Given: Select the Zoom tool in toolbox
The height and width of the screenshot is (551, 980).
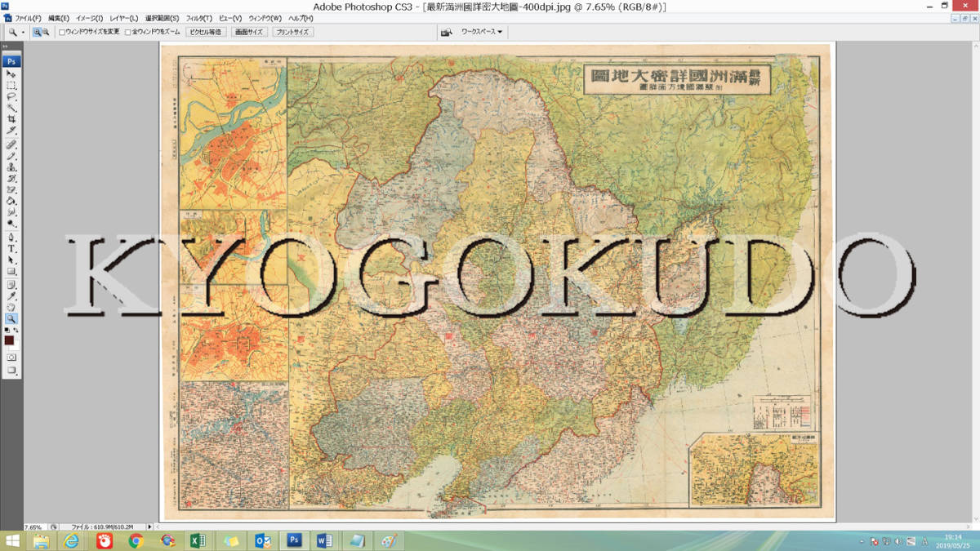Looking at the screenshot, I should (11, 318).
